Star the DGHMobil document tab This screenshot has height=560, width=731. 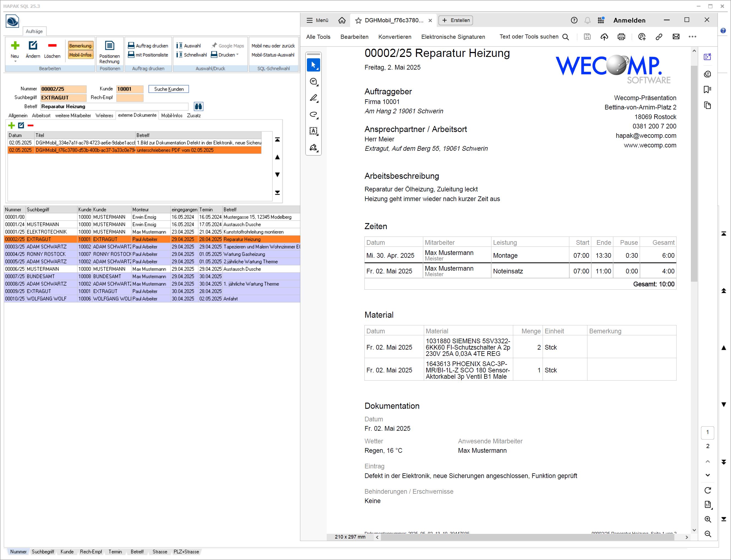pyautogui.click(x=358, y=20)
